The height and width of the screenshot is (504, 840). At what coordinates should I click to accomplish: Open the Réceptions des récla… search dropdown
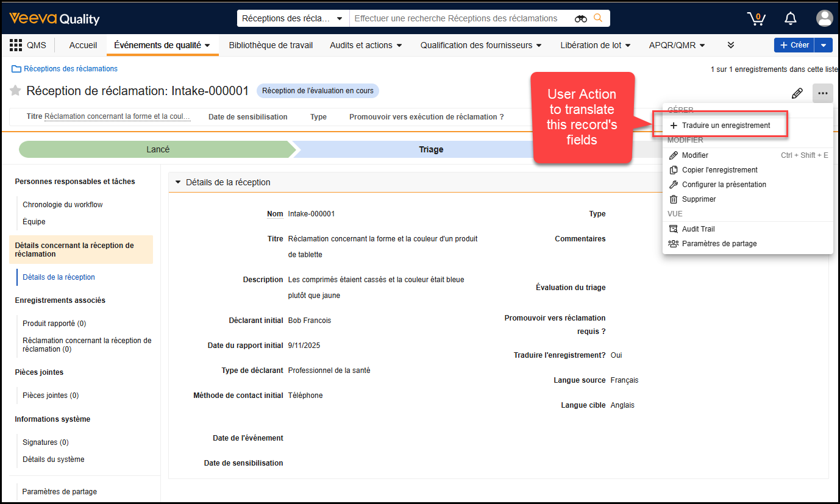point(293,19)
